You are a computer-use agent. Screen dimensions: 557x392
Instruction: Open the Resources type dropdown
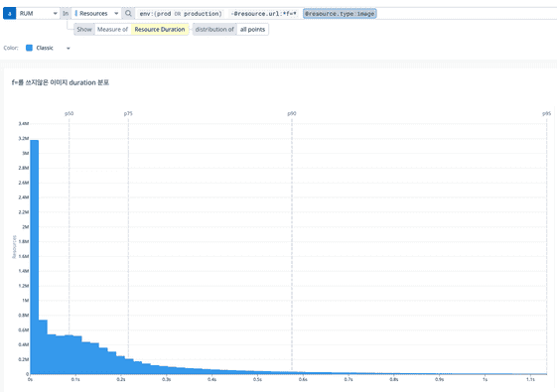click(96, 14)
